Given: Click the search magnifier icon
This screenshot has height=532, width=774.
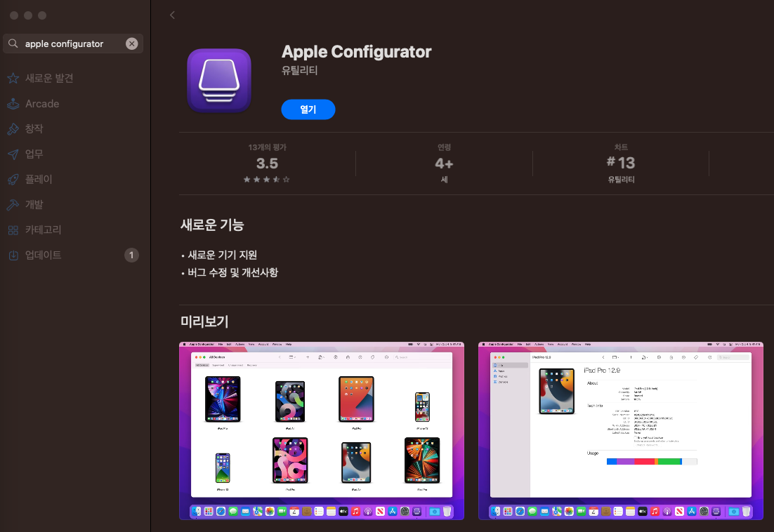Looking at the screenshot, I should click(x=13, y=44).
